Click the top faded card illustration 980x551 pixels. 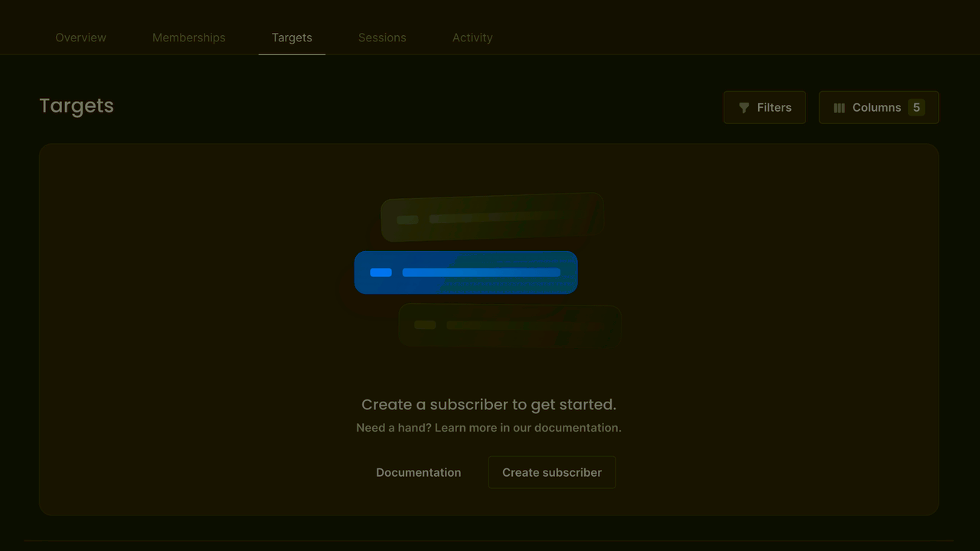click(x=492, y=218)
